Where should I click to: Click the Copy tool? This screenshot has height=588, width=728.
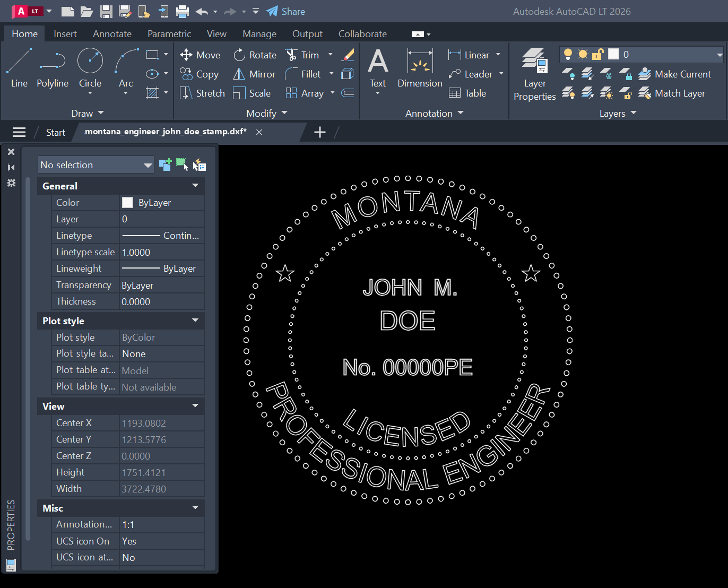(x=199, y=74)
